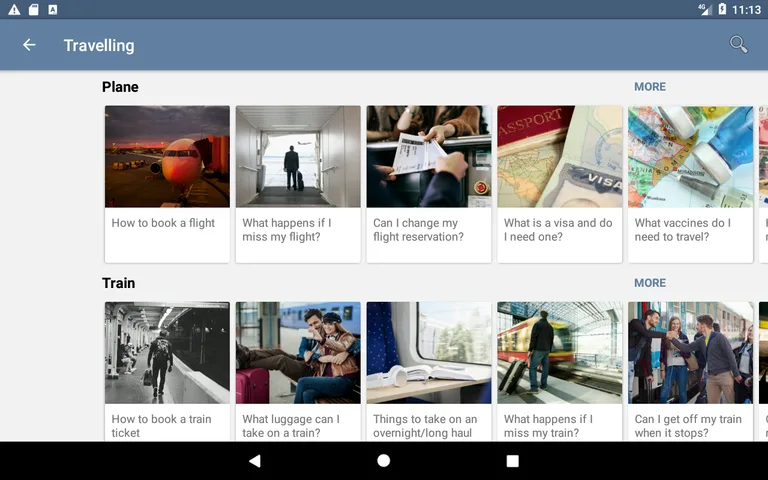Image resolution: width=768 pixels, height=480 pixels.
Task: Open the couple with pink suitcase thumbnail
Action: click(298, 353)
